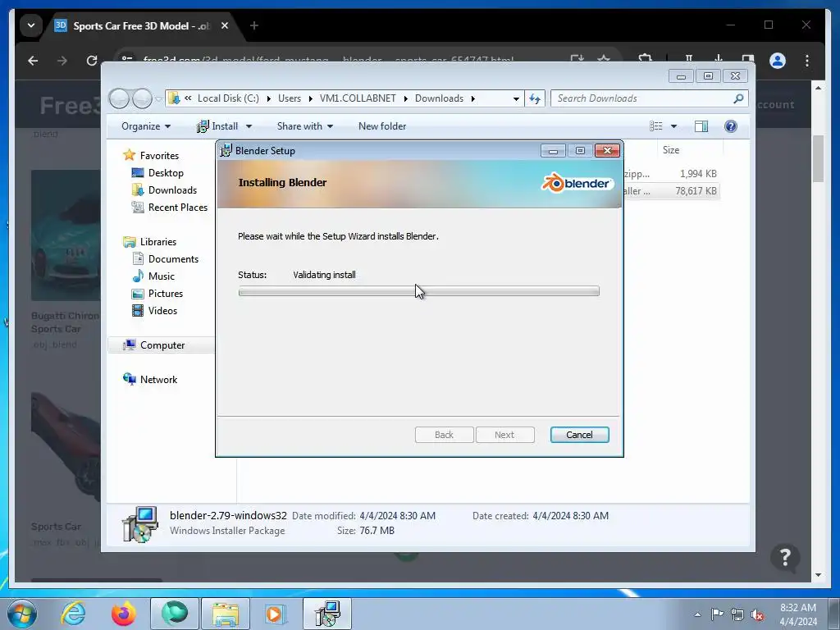Click the Action Center flag icon
Screen dimensions: 840x630
pos(717,614)
